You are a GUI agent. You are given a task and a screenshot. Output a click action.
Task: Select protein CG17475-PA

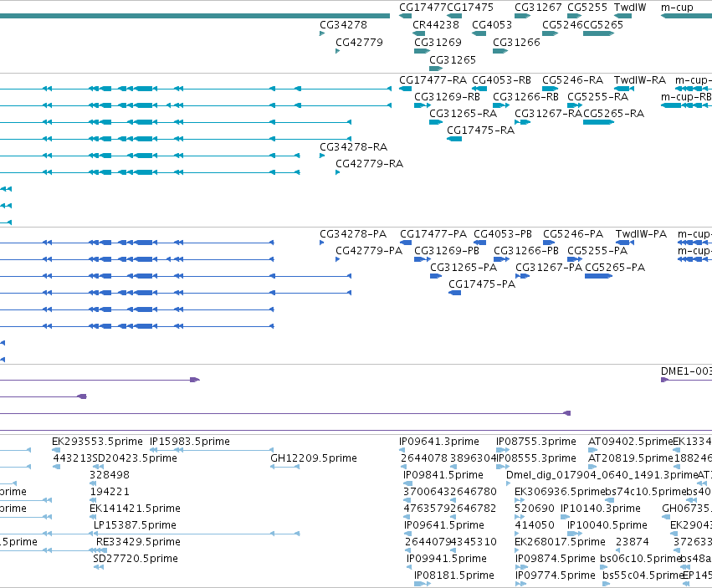point(482,284)
